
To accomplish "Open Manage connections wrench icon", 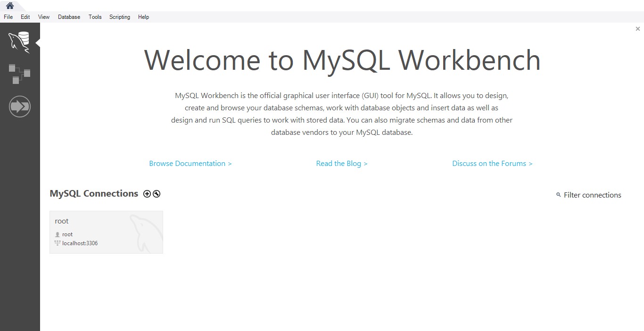I will click(157, 194).
